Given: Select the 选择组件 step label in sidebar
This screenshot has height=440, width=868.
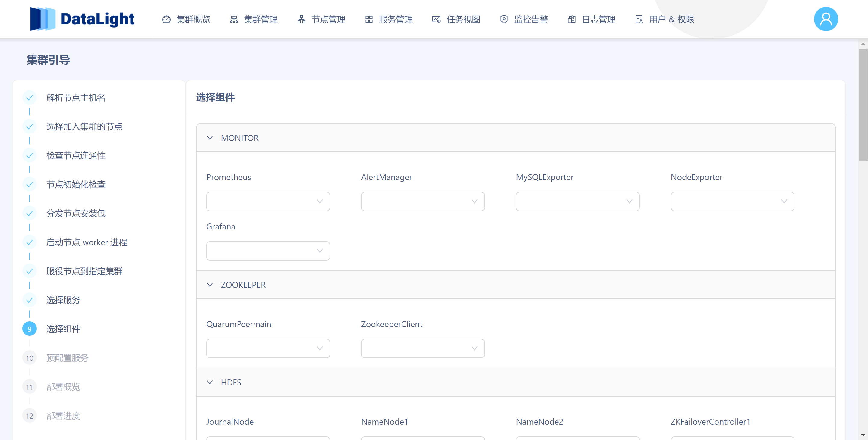Looking at the screenshot, I should pos(63,329).
